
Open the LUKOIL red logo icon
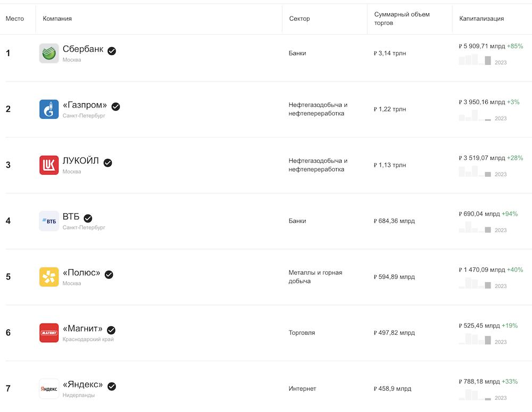49,165
